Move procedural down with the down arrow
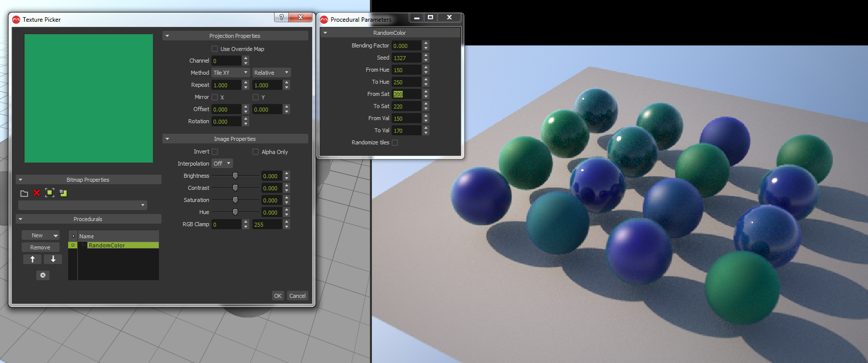Screen dimensions: 868x363 point(53,259)
